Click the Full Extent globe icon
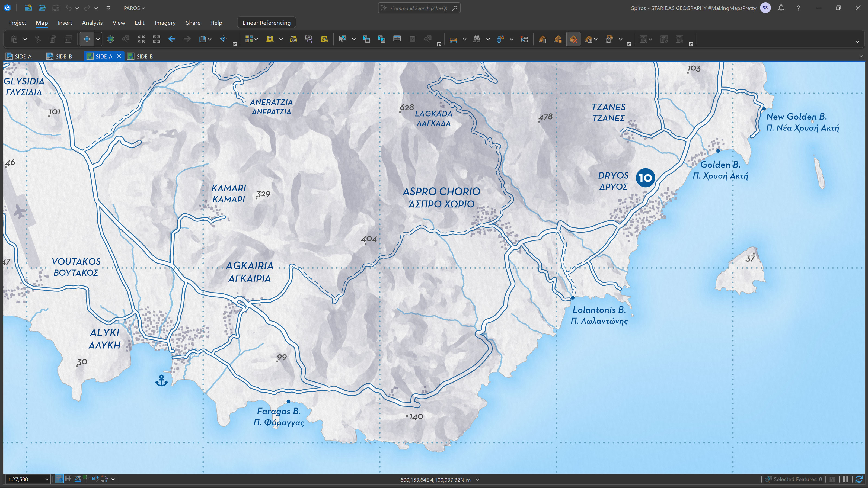 [x=110, y=39]
